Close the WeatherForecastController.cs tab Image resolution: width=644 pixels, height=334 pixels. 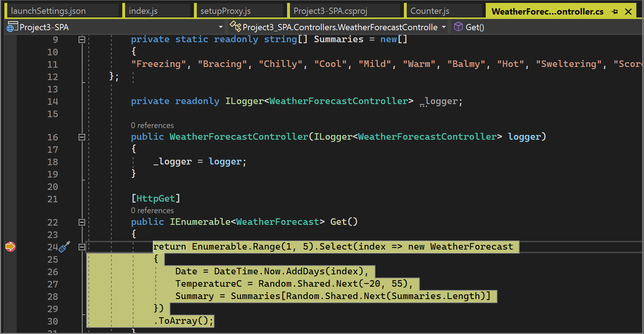pyautogui.click(x=628, y=11)
